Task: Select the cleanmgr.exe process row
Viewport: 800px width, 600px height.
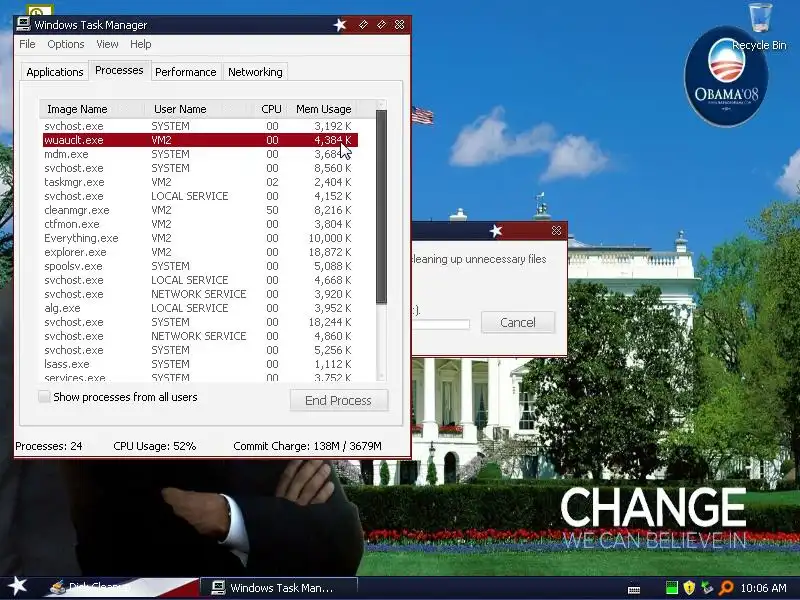Action: tap(200, 210)
